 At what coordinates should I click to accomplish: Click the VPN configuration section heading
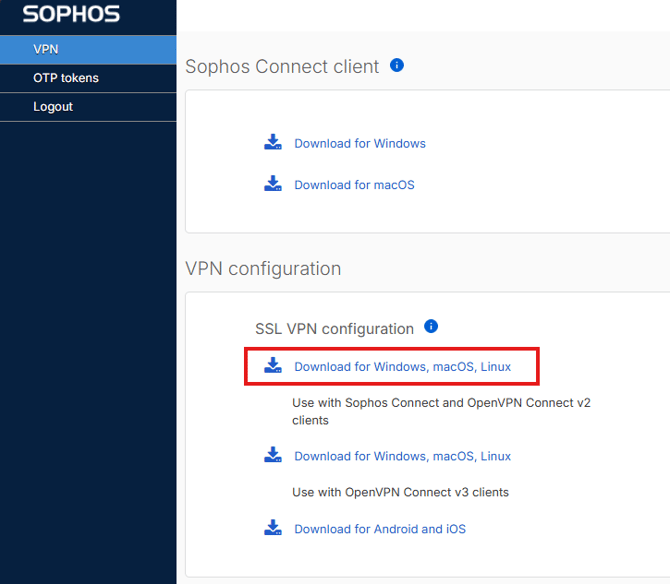[263, 269]
